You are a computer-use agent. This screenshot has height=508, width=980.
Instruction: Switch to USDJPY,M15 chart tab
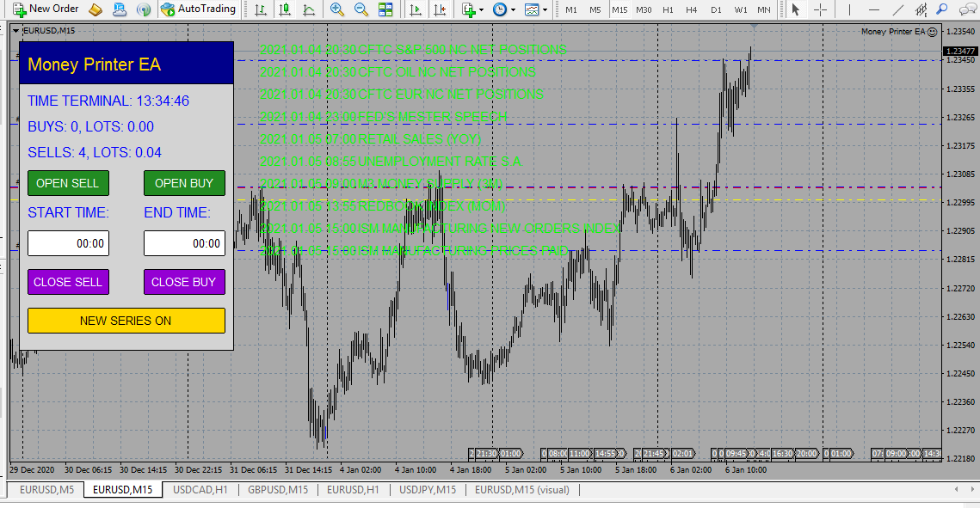point(428,490)
